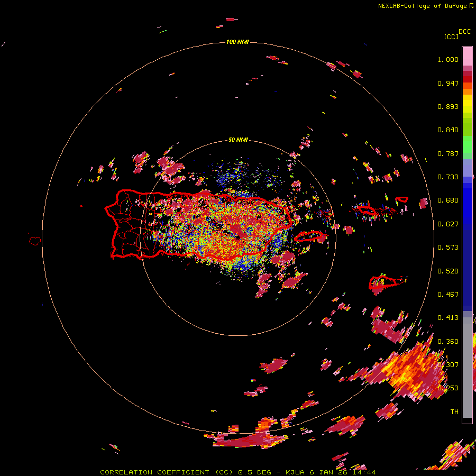Click the Vieques island outline east of Puerto Rico
Image resolution: width=476 pixels, height=476 pixels.
(x=310, y=236)
